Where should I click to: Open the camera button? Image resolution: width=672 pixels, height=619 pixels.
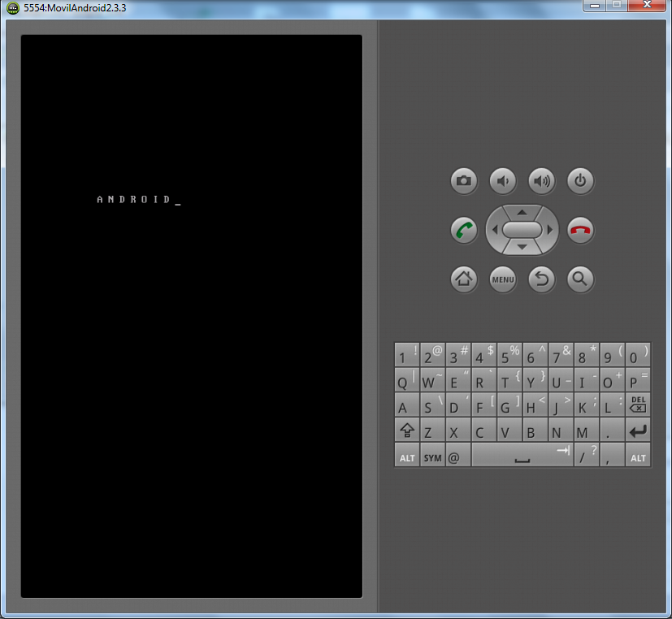(x=463, y=181)
